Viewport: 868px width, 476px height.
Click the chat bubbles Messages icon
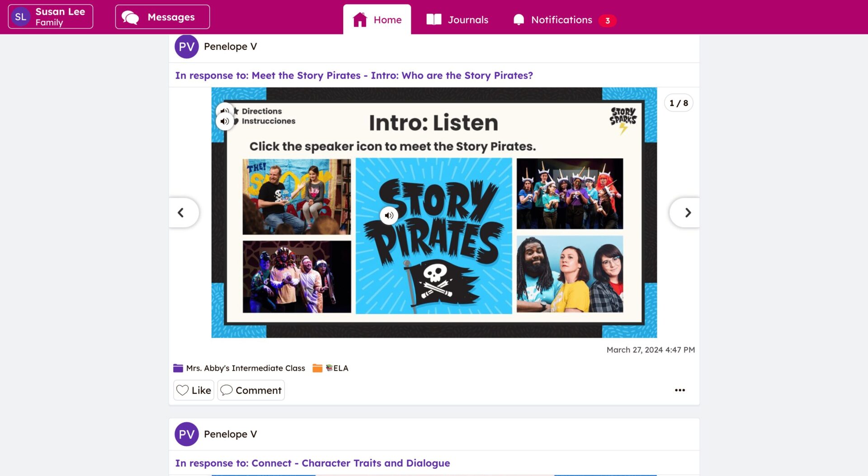[x=130, y=17]
